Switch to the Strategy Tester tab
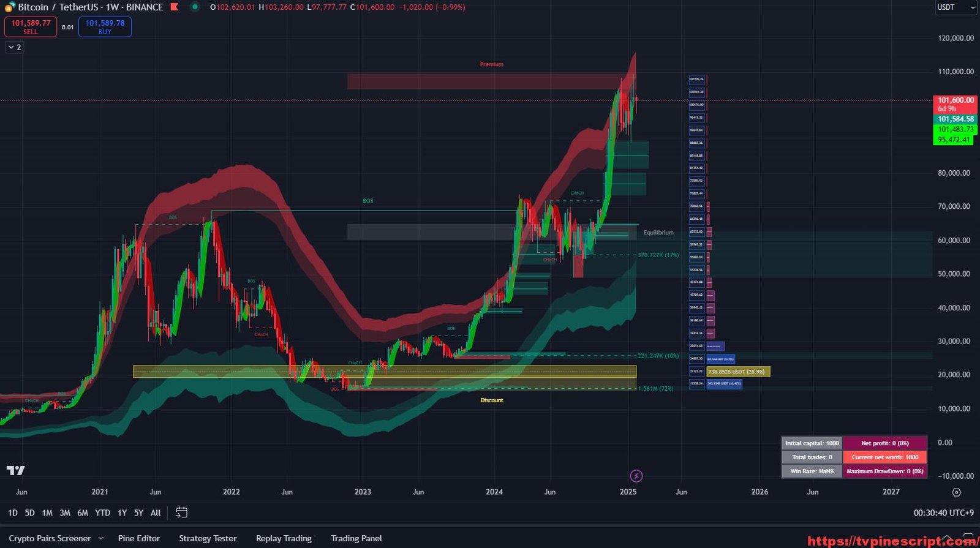 click(x=208, y=538)
